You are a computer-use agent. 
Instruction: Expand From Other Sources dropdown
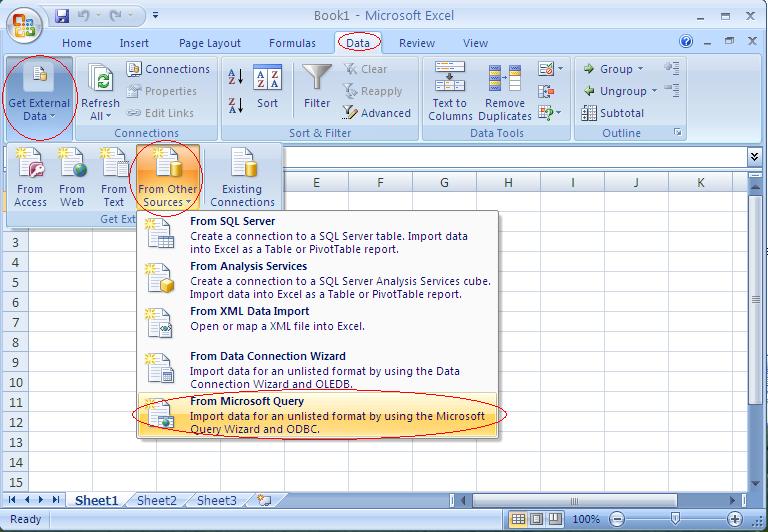168,178
